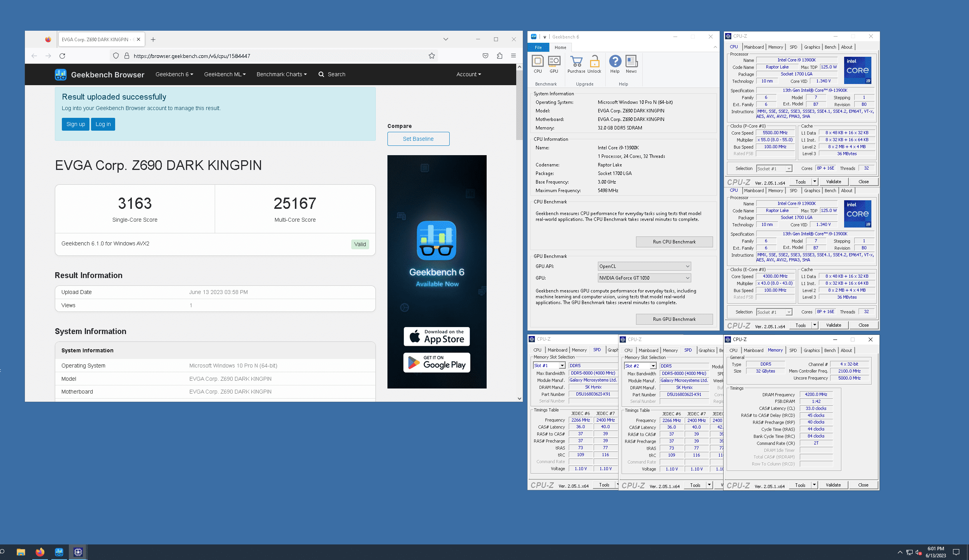Click Close button in P-Core CPU-Z window
The height and width of the screenshot is (560, 969).
[864, 182]
